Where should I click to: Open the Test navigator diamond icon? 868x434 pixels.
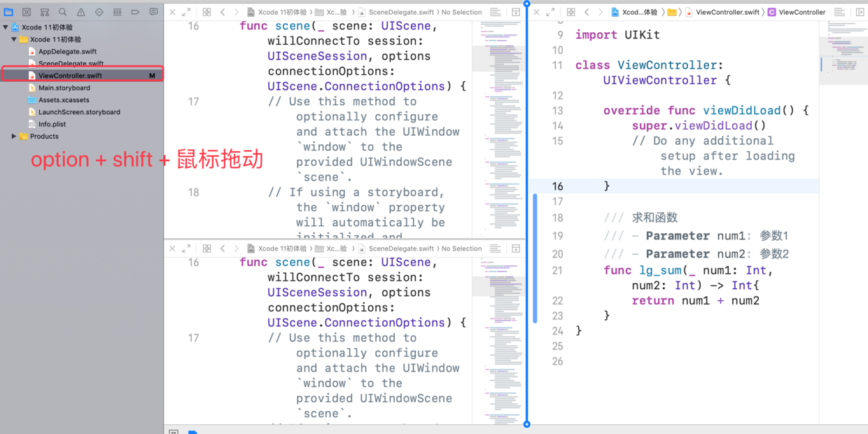pyautogui.click(x=99, y=12)
